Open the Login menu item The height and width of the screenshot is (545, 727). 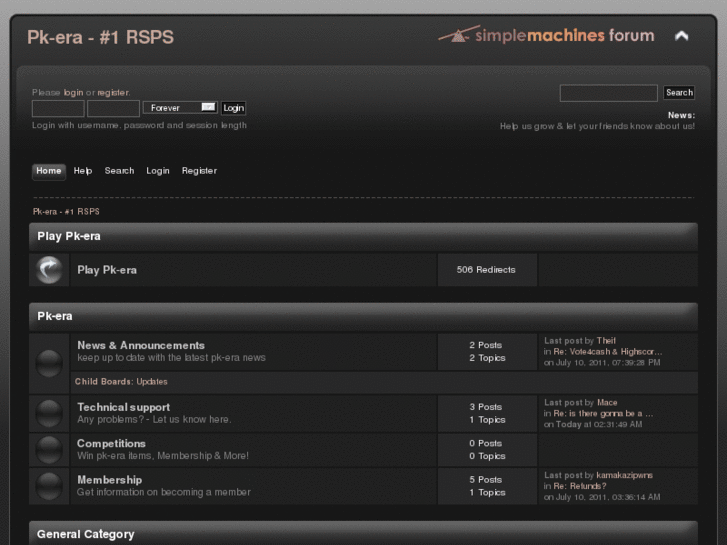tap(158, 171)
